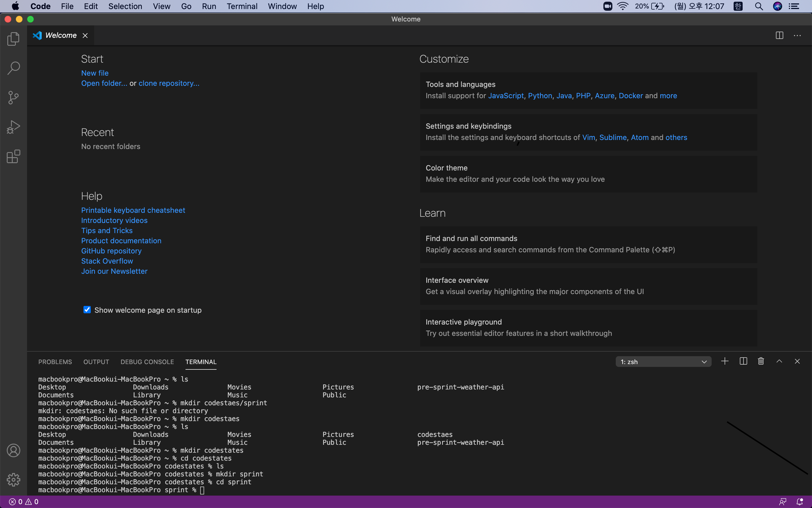Open the Color theme card
Screen dimensions: 812x508
coord(588,174)
